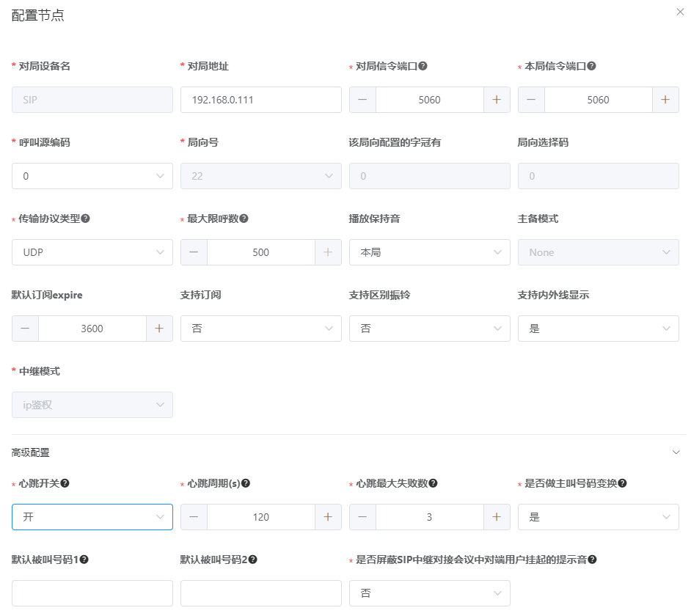Click the 心跳周期 field showing 120
691x616 pixels.
pos(261,517)
